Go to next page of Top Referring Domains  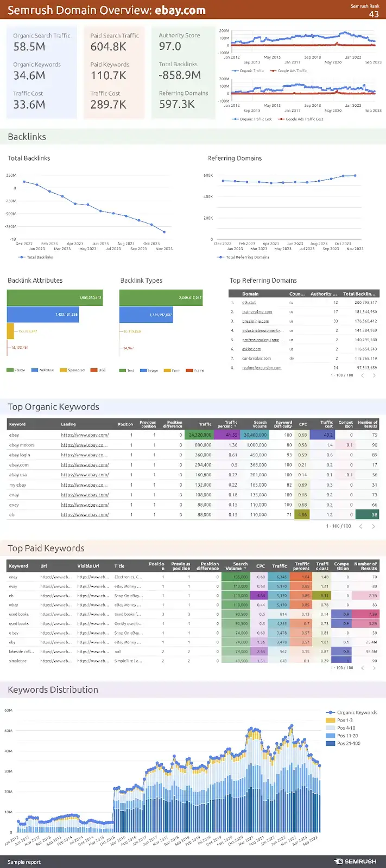pyautogui.click(x=374, y=375)
